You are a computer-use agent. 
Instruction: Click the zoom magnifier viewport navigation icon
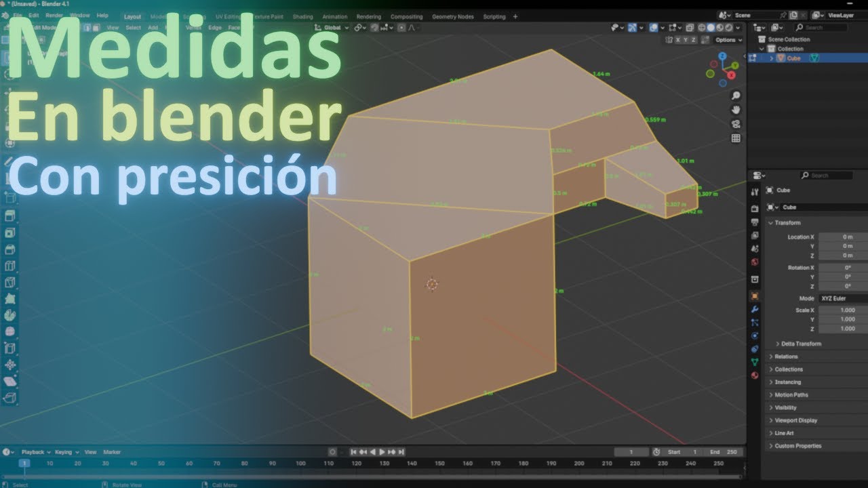click(736, 96)
